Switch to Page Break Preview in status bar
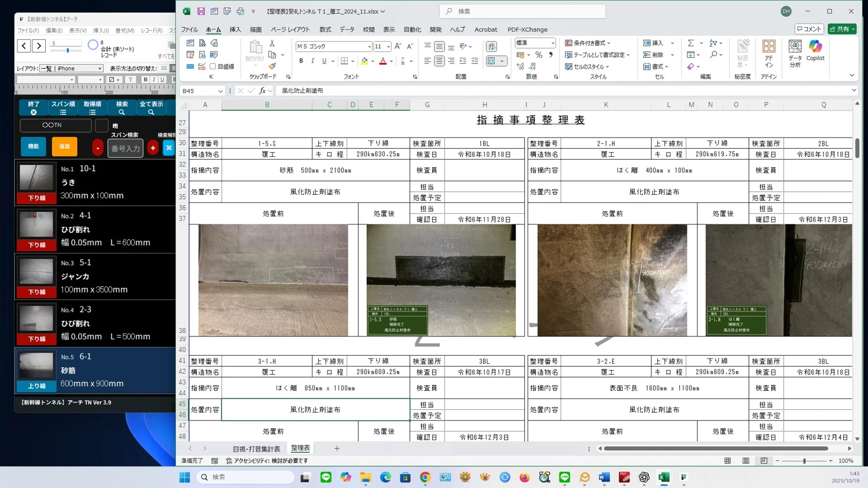The width and height of the screenshot is (868, 488). point(764,461)
